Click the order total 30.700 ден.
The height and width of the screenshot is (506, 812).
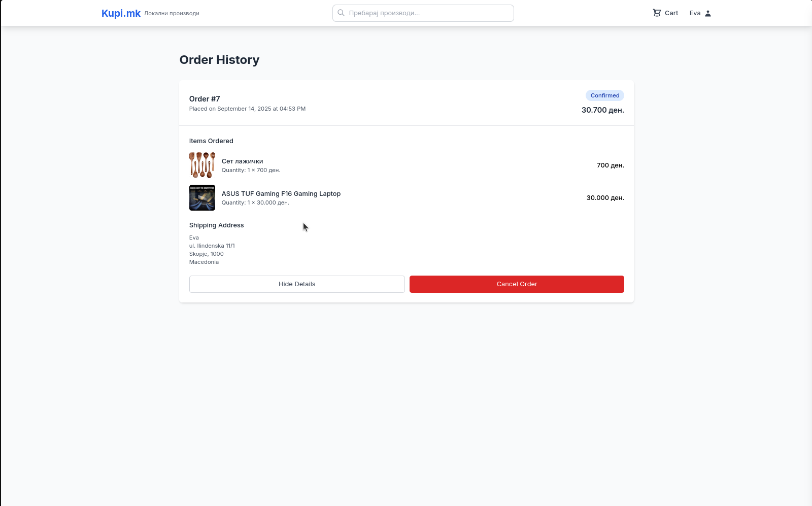[602, 110]
